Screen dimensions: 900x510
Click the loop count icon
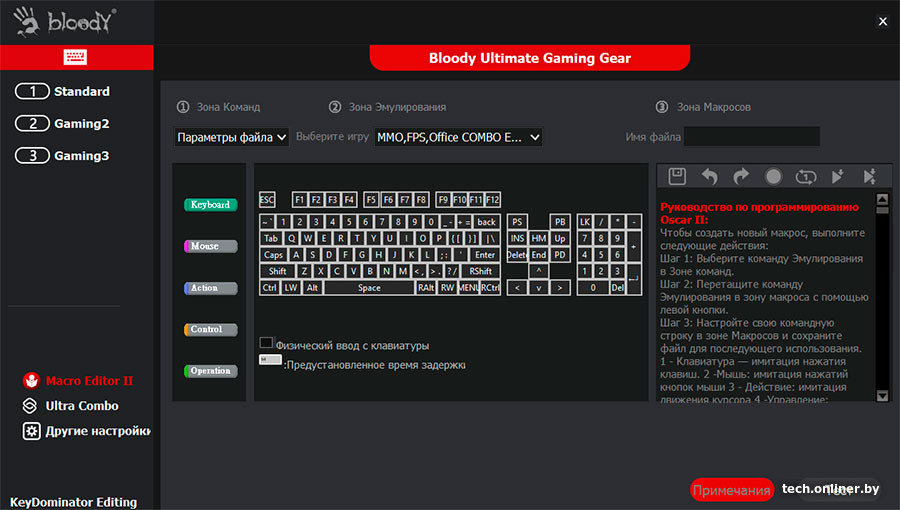(x=805, y=177)
